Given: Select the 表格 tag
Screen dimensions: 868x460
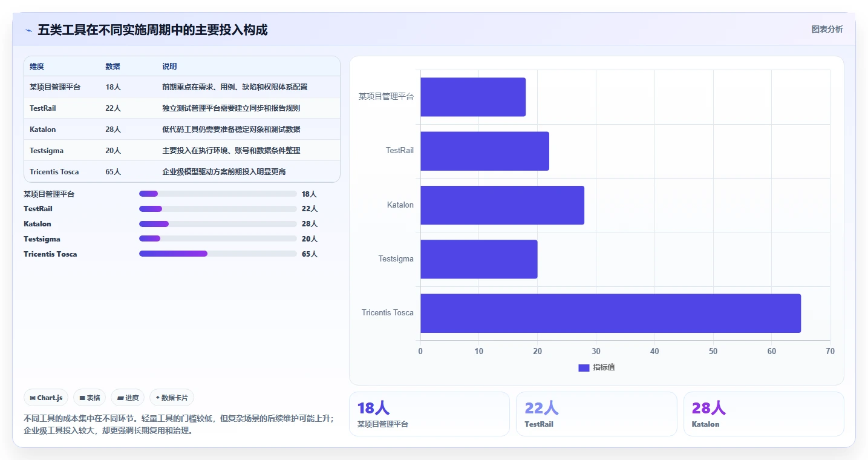Looking at the screenshot, I should (x=90, y=398).
